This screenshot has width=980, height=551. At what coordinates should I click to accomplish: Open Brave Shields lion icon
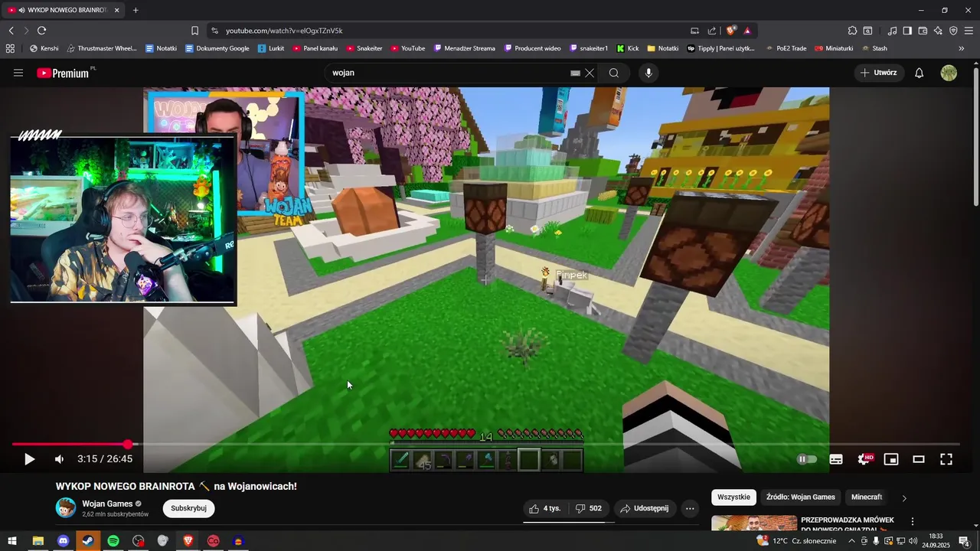point(731,31)
